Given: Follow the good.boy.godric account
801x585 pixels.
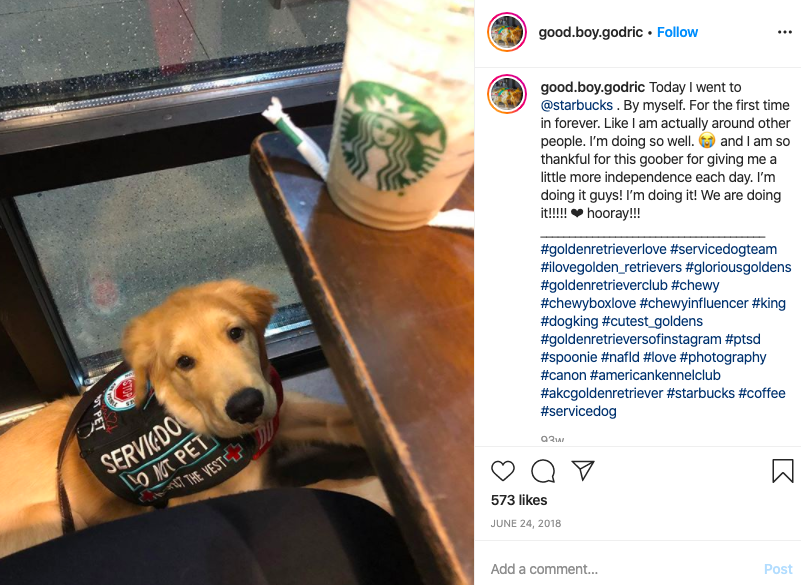Looking at the screenshot, I should pyautogui.click(x=677, y=32).
